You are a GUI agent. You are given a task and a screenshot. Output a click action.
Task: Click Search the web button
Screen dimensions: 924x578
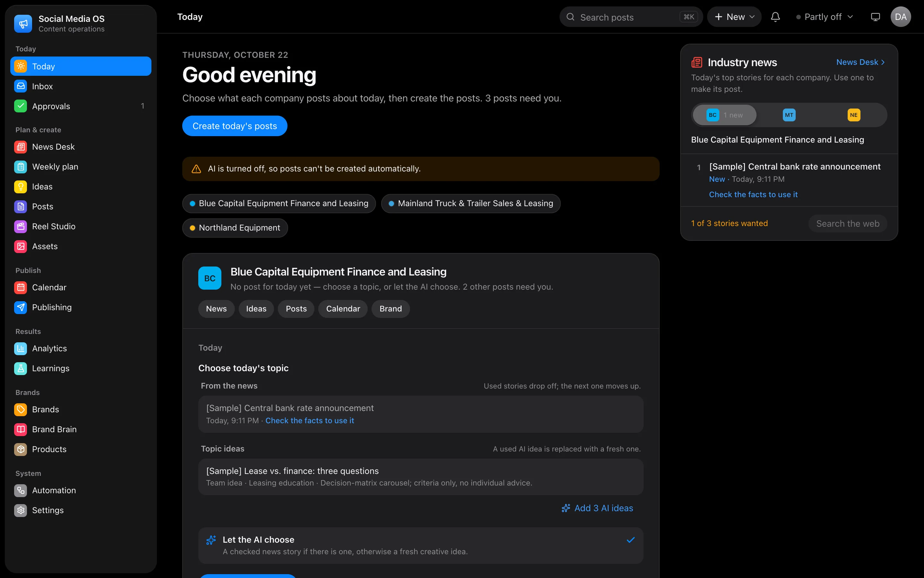coord(848,223)
